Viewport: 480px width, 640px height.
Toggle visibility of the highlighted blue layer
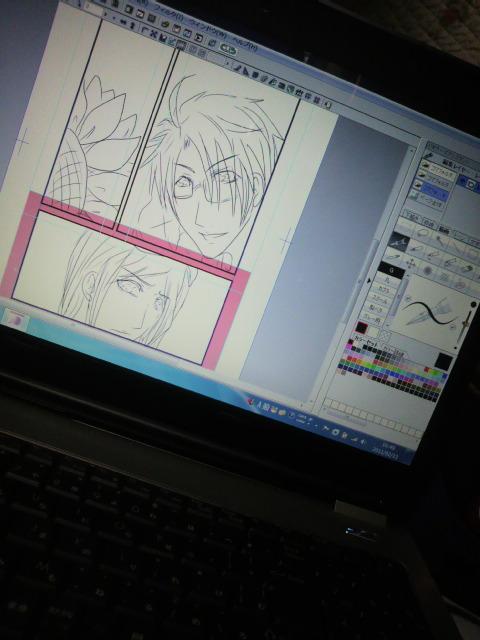(x=418, y=184)
